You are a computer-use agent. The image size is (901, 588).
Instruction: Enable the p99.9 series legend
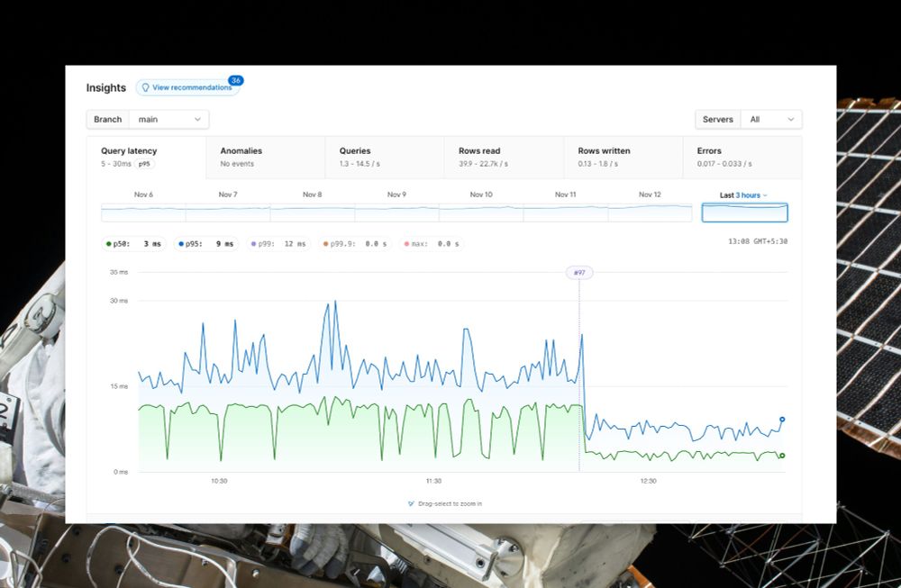tap(354, 244)
